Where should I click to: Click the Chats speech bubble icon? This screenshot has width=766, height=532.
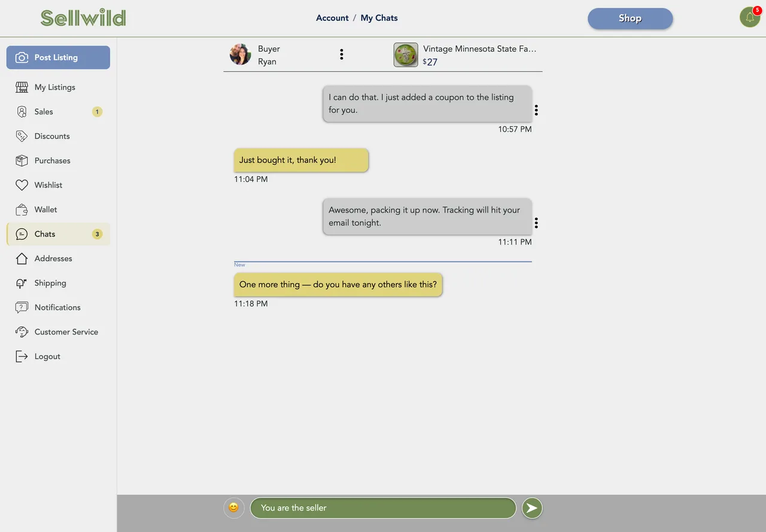coord(22,235)
